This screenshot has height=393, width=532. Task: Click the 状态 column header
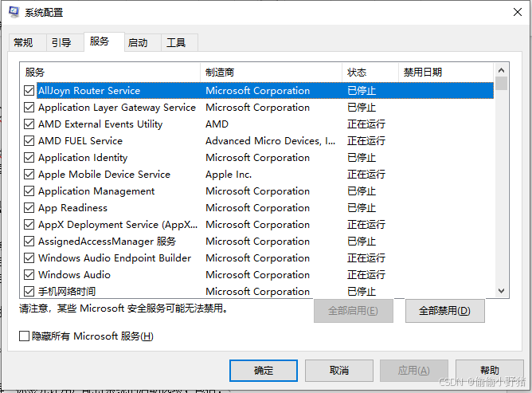pyautogui.click(x=370, y=72)
